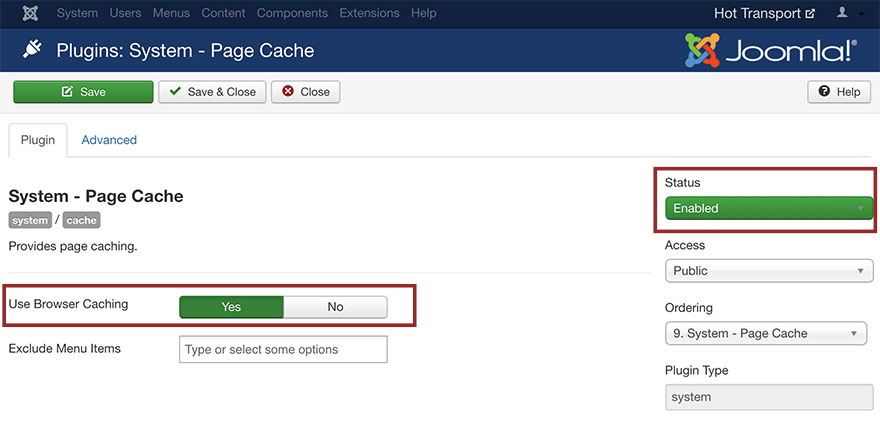Open the Status dropdown showing Enabled

pos(768,208)
